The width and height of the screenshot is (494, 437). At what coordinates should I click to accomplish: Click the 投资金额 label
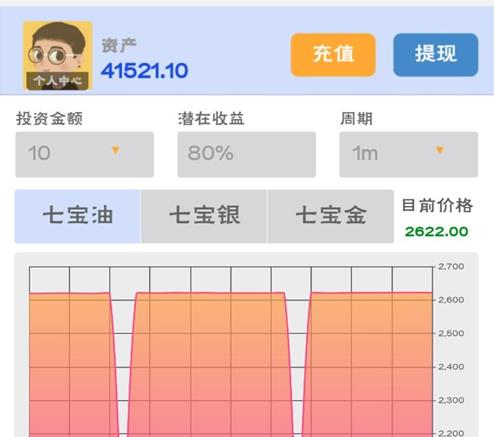tap(49, 119)
